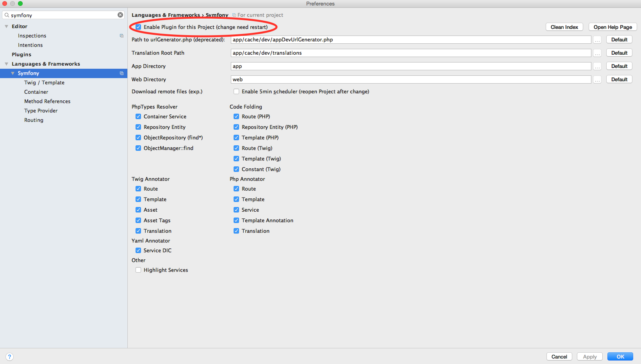
Task: Reset urlGenerator path to Default
Action: 619,39
